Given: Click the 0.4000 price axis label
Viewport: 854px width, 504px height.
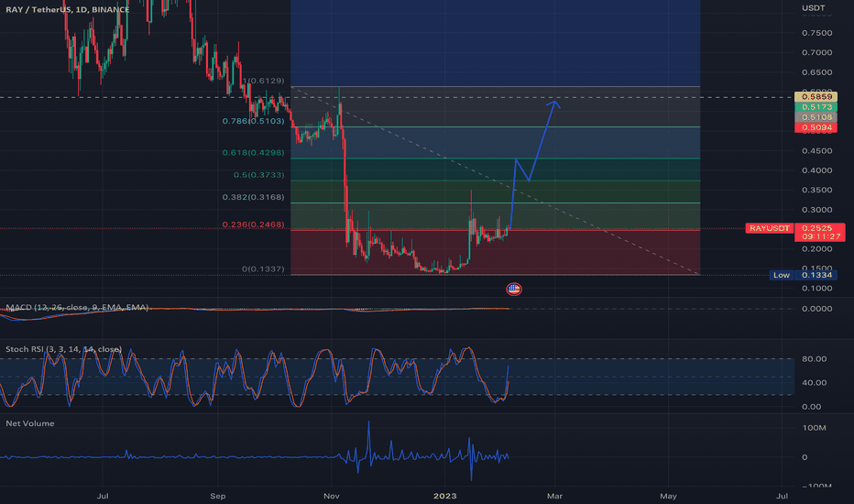Looking at the screenshot, I should pyautogui.click(x=817, y=170).
